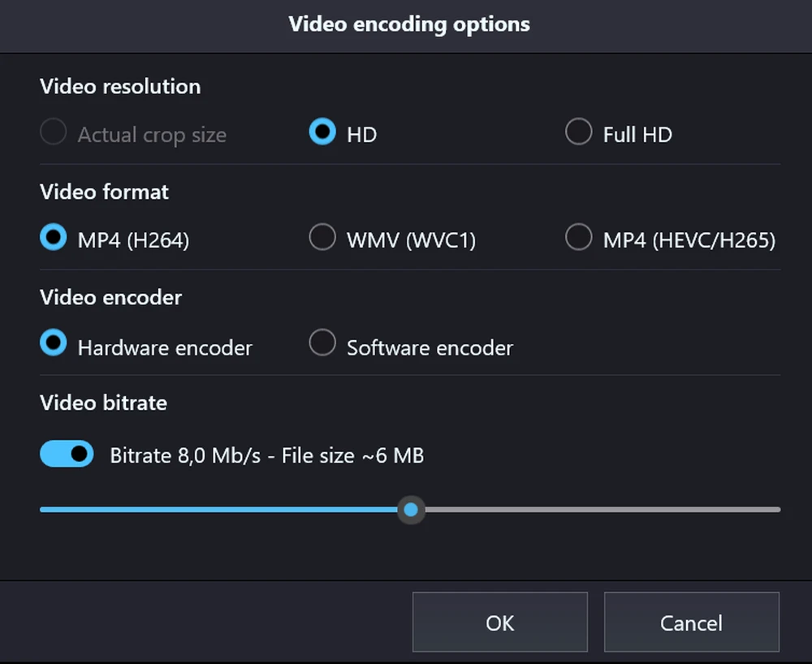Click the Video format section heading
This screenshot has height=664, width=812.
click(x=105, y=192)
